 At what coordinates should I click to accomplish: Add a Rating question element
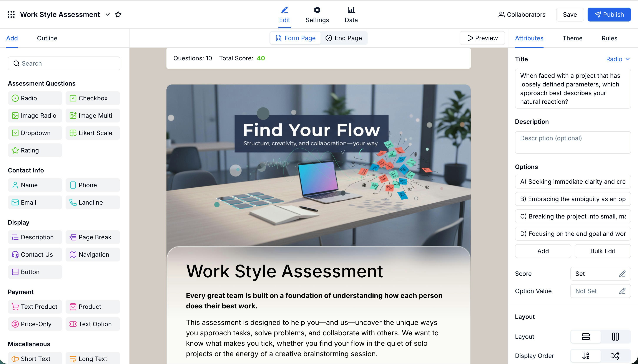tap(35, 150)
